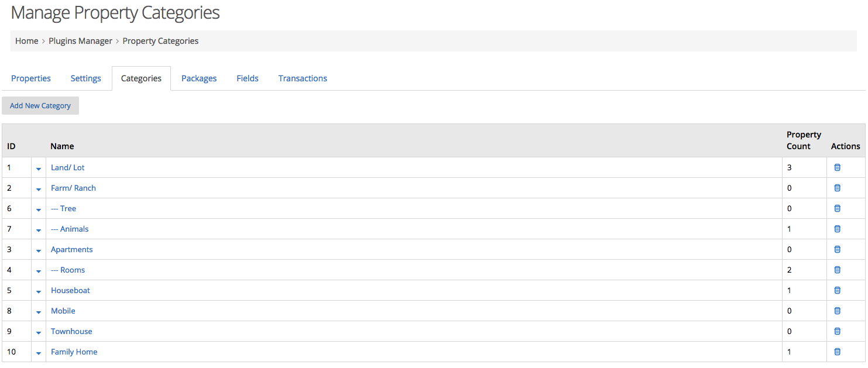Select property count 3 for Land/ Lot
Screen dimensions: 868x368
pos(789,167)
